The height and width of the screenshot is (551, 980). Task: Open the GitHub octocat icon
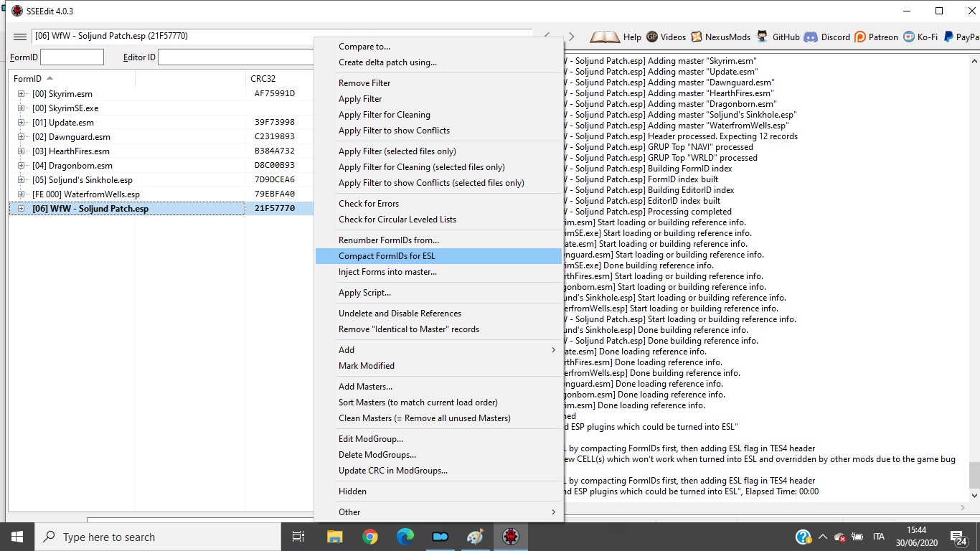coord(762,37)
